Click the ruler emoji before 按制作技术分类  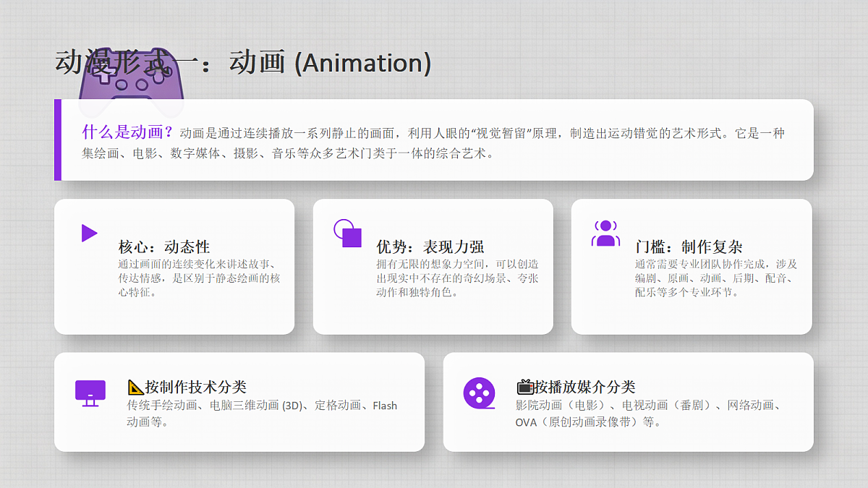tap(135, 387)
